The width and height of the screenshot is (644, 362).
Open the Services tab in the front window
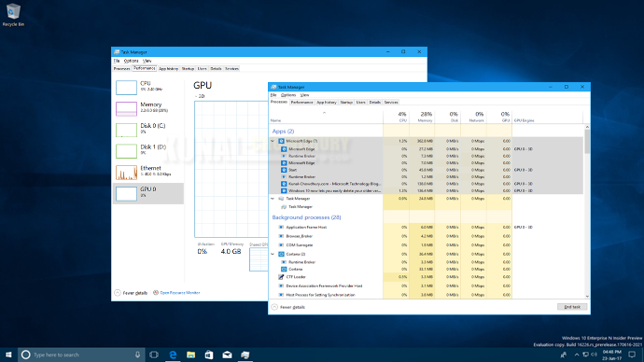391,103
